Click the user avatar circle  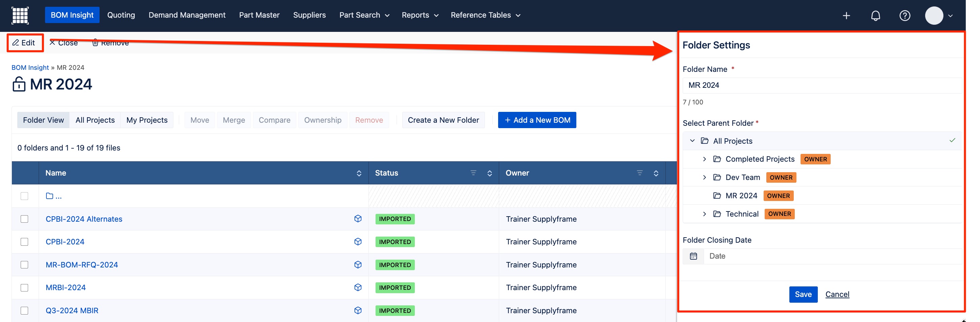(x=934, y=16)
